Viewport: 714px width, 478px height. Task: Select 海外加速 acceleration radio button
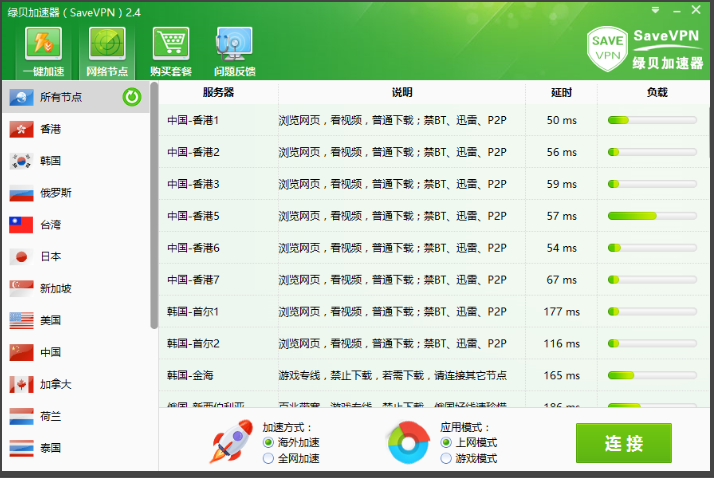[268, 442]
